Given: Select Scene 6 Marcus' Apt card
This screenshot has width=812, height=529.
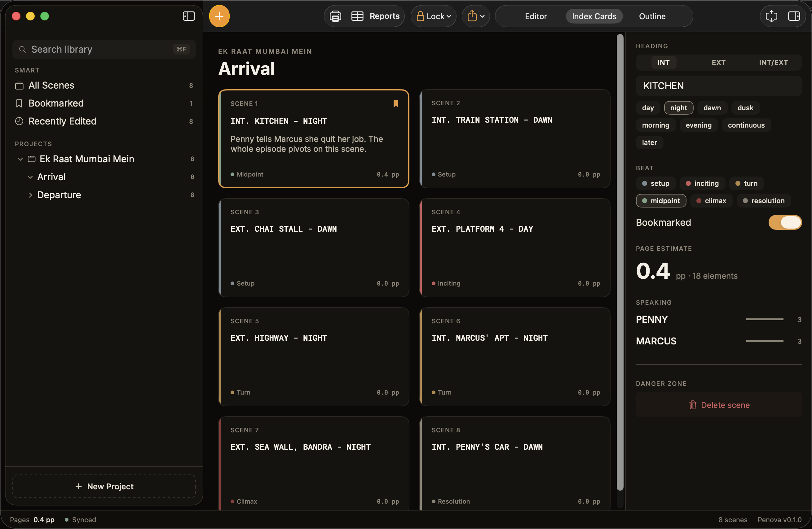Looking at the screenshot, I should click(x=514, y=357).
